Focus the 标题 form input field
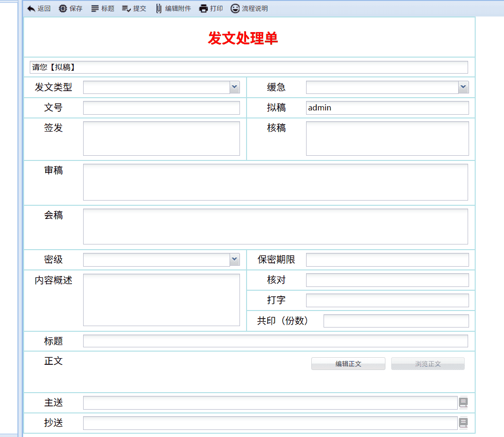The width and height of the screenshot is (504, 437). coord(275,341)
